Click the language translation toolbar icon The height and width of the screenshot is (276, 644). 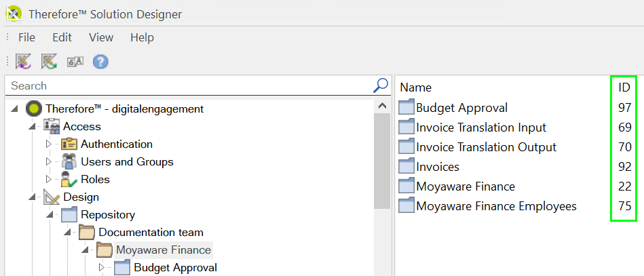(75, 62)
